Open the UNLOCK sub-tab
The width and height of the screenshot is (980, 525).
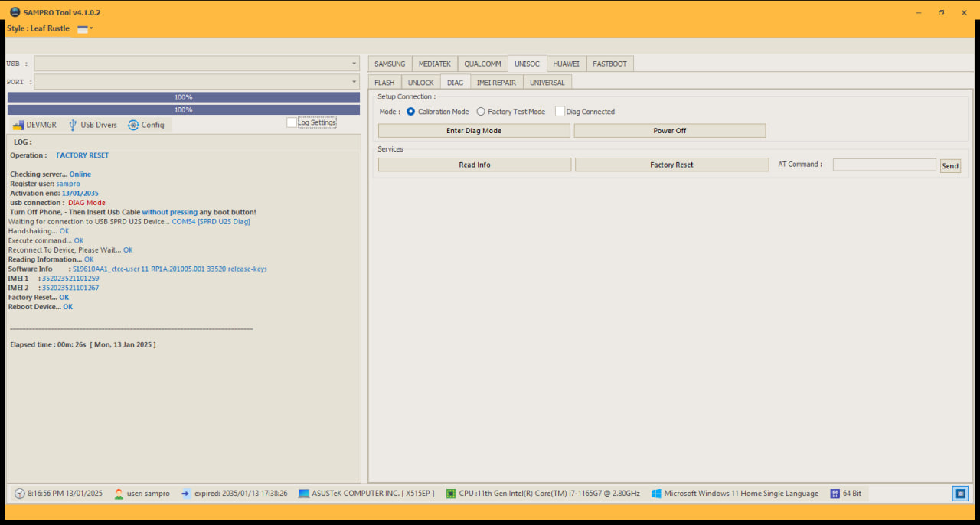point(420,82)
